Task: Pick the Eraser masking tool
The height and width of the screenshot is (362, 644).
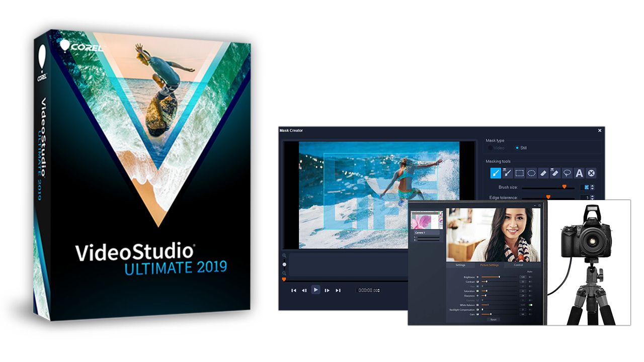Action: coord(543,173)
